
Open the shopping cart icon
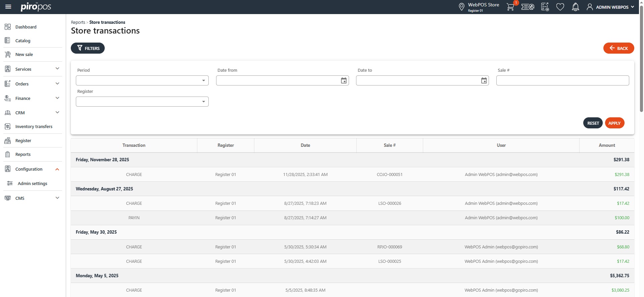click(510, 7)
